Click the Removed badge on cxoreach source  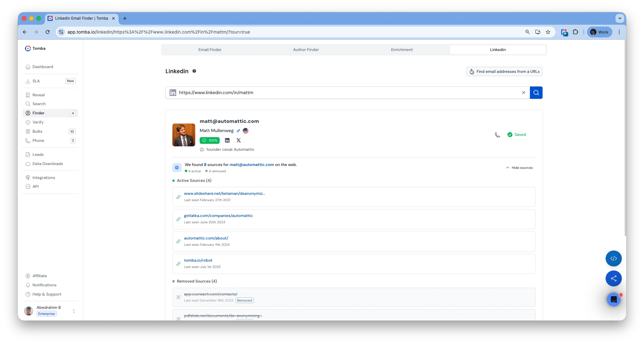coord(245,301)
